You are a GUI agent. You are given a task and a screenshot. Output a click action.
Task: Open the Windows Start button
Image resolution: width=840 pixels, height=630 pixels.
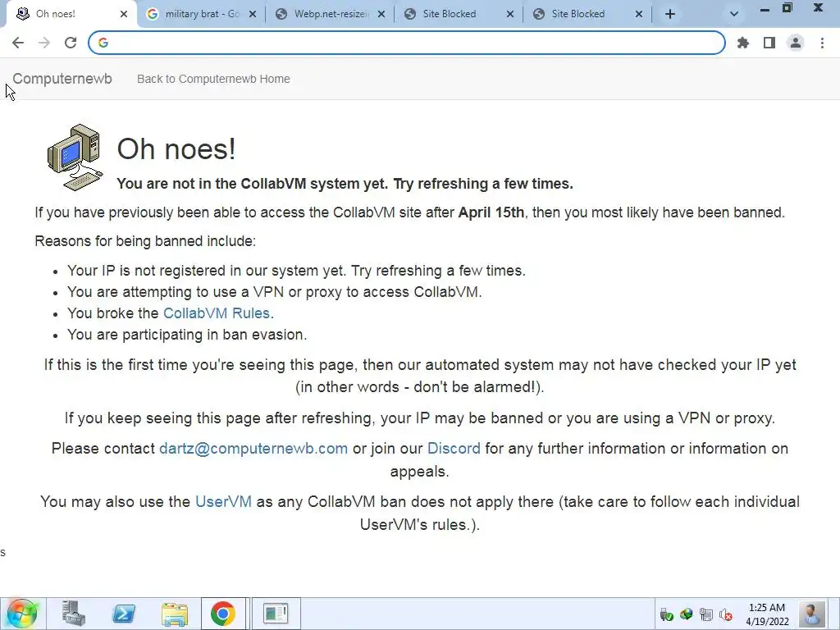click(22, 614)
